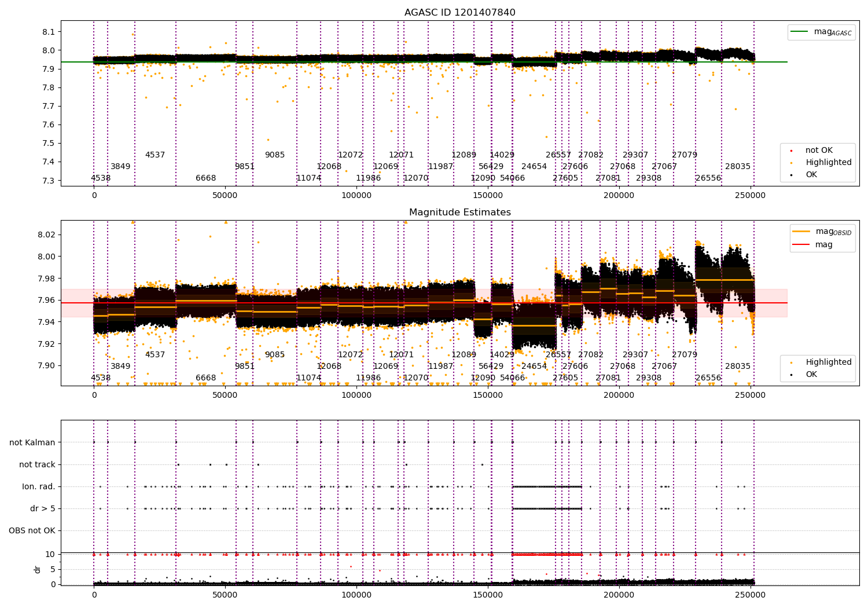The width and height of the screenshot is (868, 608).
Task: Select 'mag OBSID' legend entry in middle plot
Action: [822, 232]
